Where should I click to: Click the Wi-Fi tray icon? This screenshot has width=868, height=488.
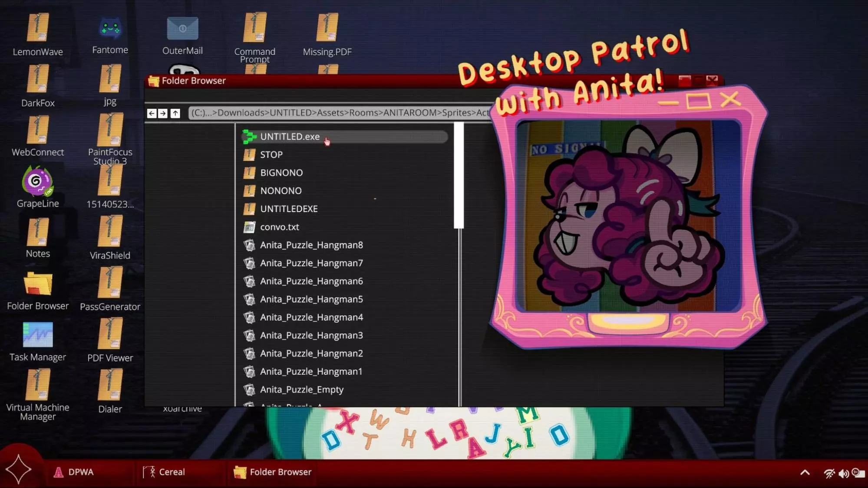click(x=829, y=473)
